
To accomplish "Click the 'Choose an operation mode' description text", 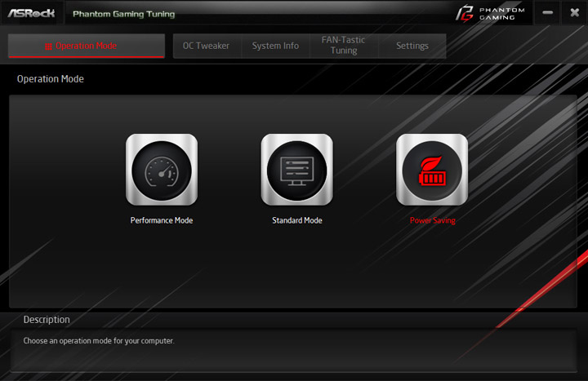I will 99,341.
